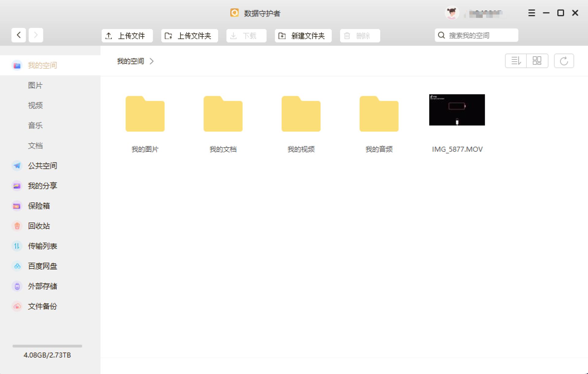Viewport: 588px width, 374px height.
Task: Open the 公共空间 public space section
Action: tap(42, 166)
